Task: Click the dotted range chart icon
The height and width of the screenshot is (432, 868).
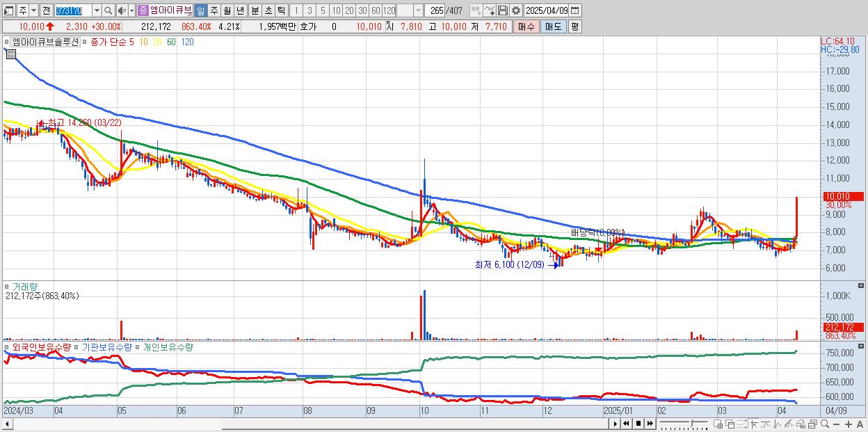Action: pyautogui.click(x=741, y=424)
